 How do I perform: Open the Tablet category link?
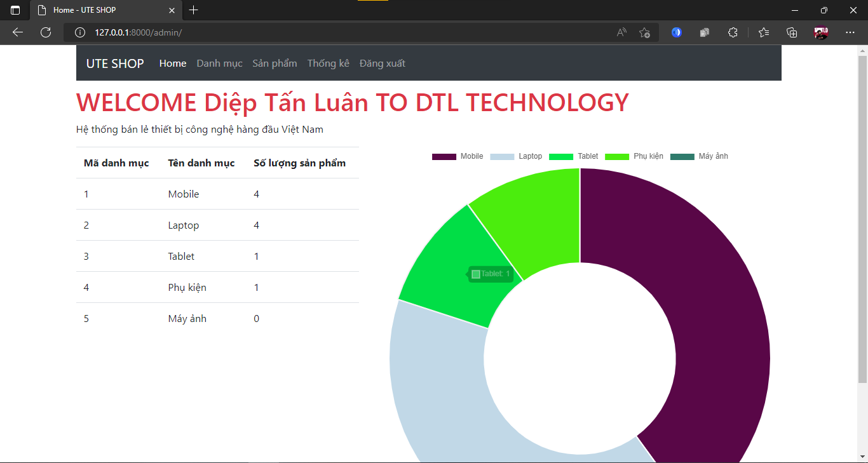180,256
